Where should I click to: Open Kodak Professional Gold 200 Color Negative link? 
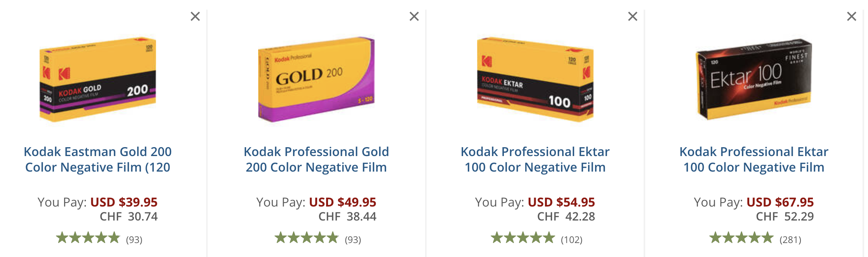(x=316, y=159)
